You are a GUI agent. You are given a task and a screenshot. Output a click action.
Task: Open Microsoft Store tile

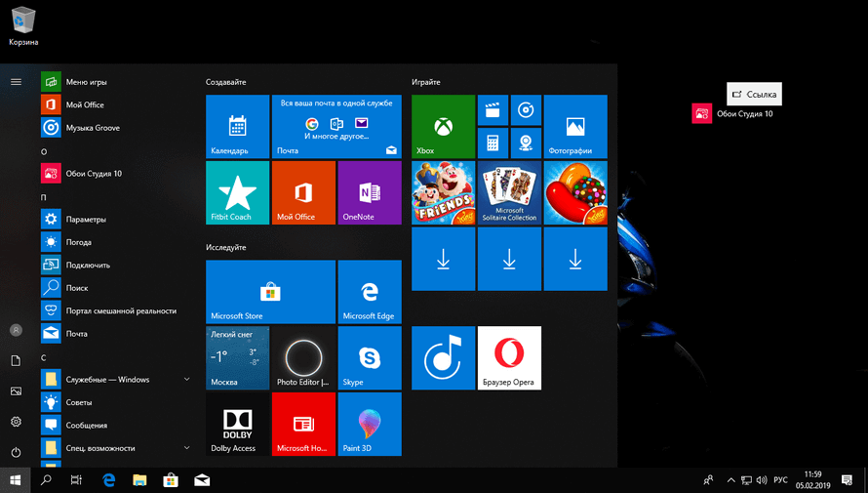coord(269,291)
